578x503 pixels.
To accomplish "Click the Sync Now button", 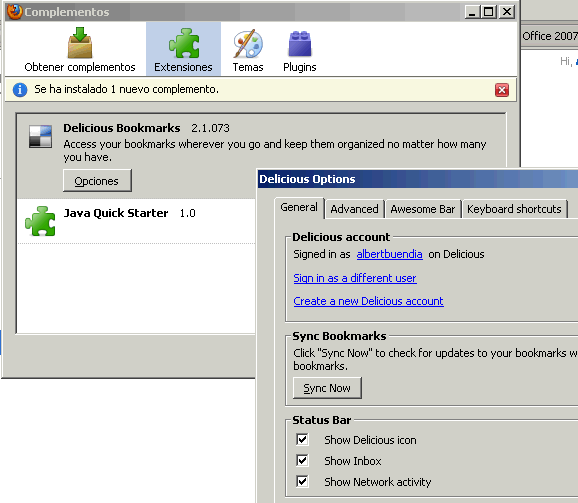I will pos(327,388).
